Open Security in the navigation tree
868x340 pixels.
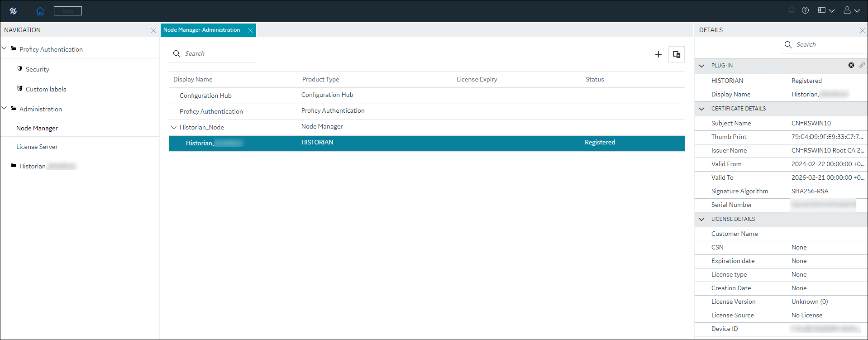click(38, 69)
